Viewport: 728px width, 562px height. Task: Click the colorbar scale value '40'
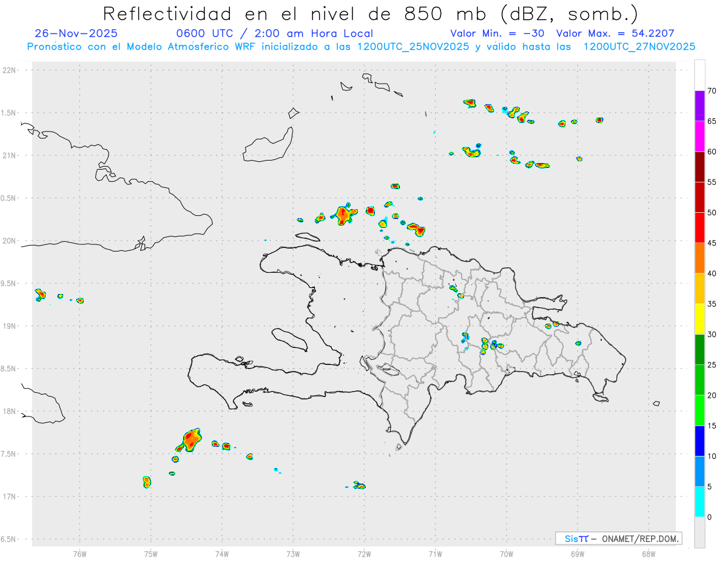tap(712, 273)
